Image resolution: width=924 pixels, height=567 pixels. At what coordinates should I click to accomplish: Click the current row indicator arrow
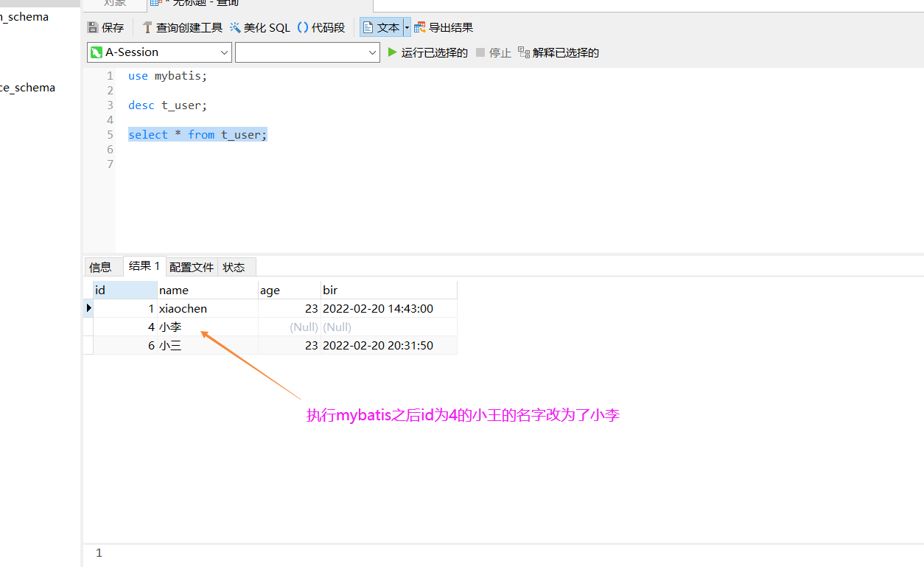(x=88, y=308)
